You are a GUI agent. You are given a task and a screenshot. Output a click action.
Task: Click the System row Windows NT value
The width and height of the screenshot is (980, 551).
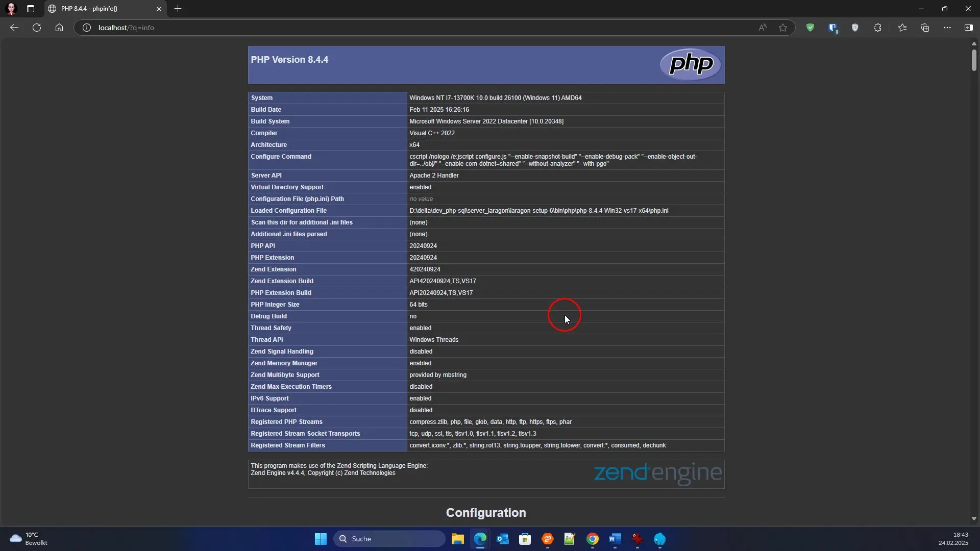click(495, 98)
